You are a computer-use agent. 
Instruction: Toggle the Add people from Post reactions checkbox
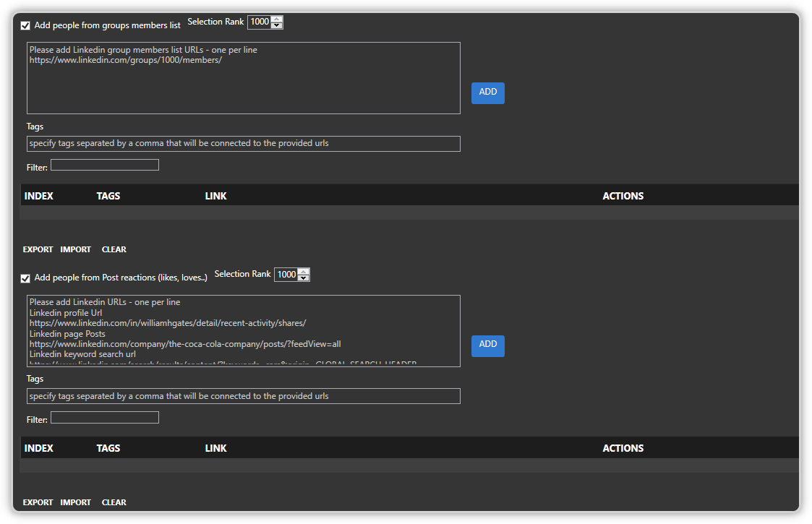tap(25, 278)
